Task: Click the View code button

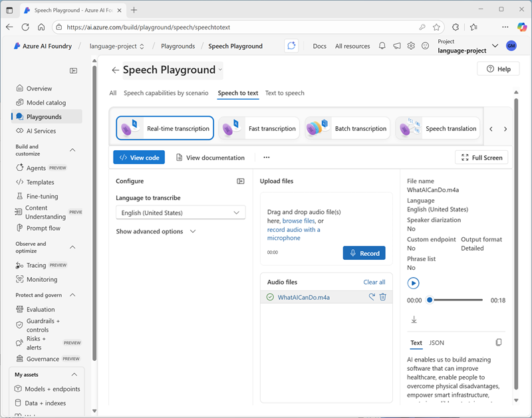Action: coord(139,157)
